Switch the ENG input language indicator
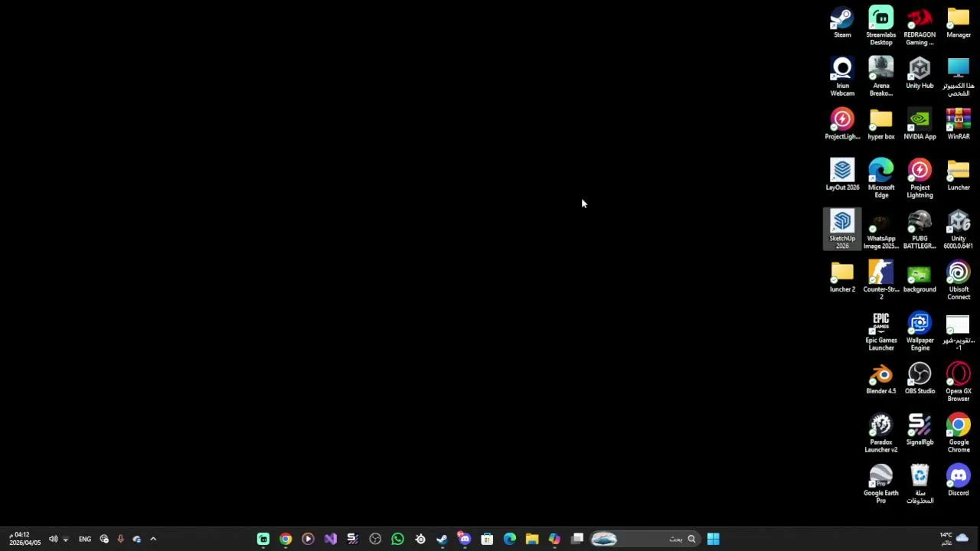The image size is (980, 551). click(85, 539)
